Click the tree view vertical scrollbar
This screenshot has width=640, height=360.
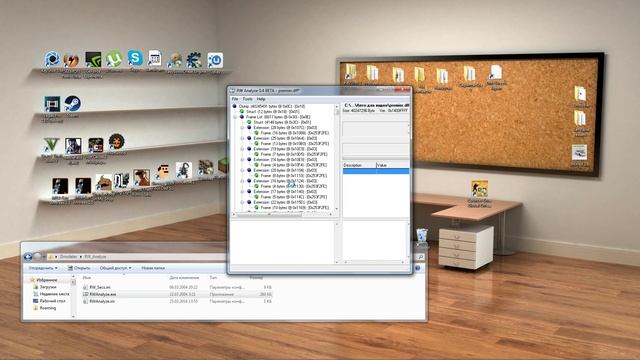pyautogui.click(x=337, y=157)
